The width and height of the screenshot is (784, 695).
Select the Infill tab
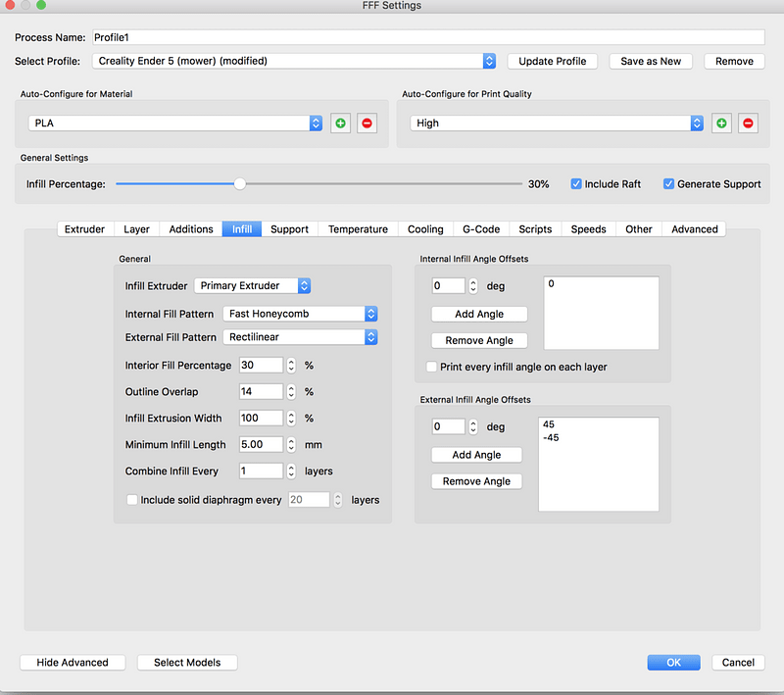point(242,229)
